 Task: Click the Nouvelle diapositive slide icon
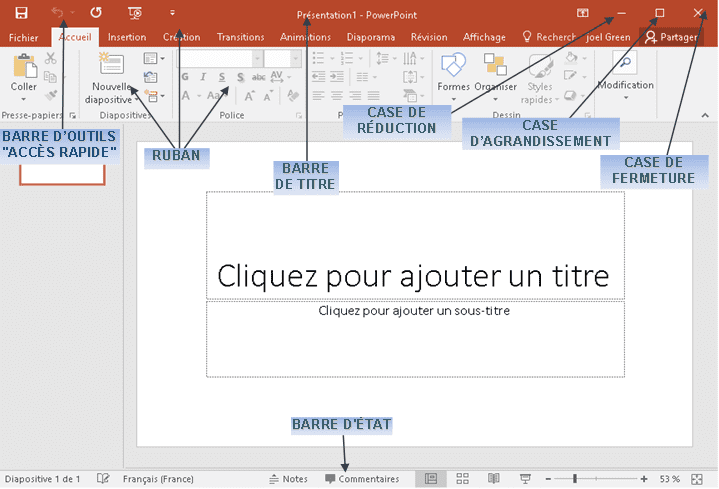(x=111, y=63)
